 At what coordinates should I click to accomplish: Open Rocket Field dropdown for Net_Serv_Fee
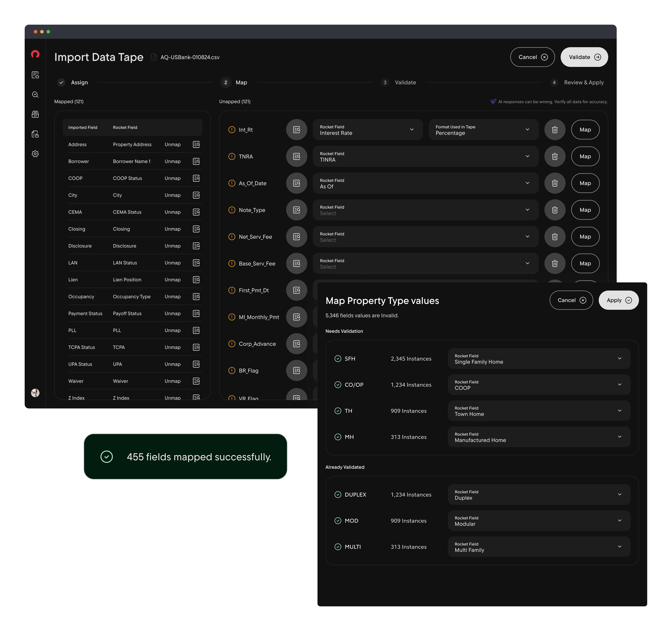(x=425, y=237)
